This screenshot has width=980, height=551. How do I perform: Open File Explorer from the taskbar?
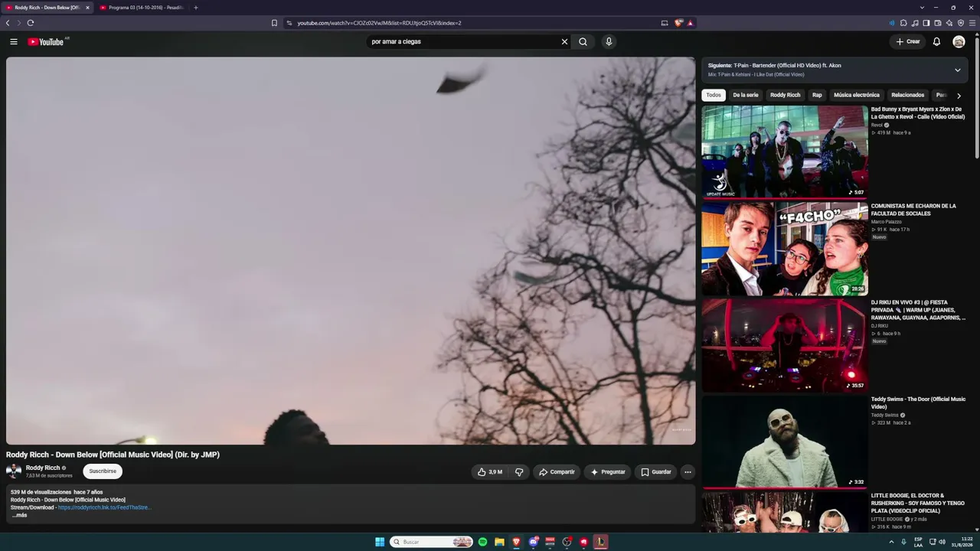click(x=499, y=542)
